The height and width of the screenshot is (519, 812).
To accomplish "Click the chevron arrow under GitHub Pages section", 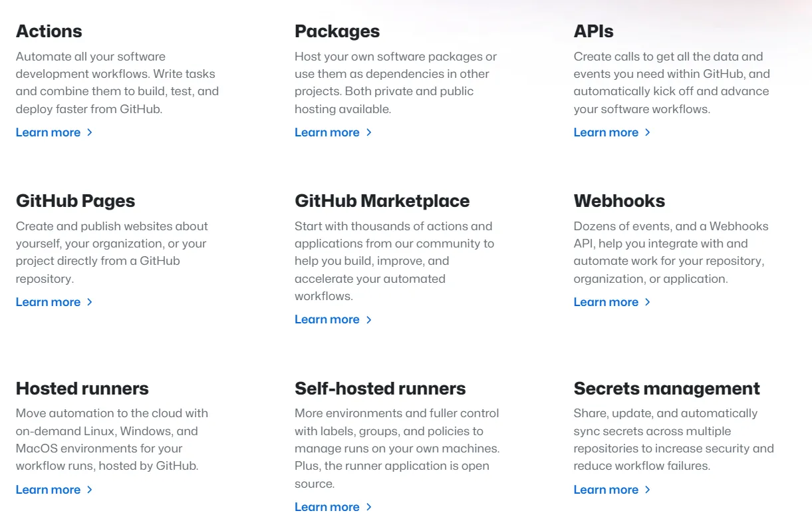I will point(90,302).
